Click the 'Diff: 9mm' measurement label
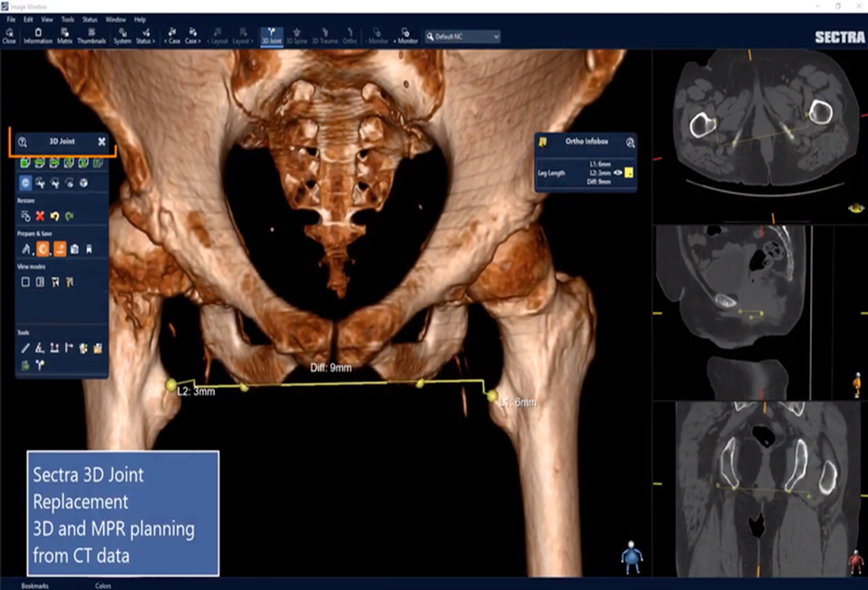The width and height of the screenshot is (868, 590). coord(331,368)
